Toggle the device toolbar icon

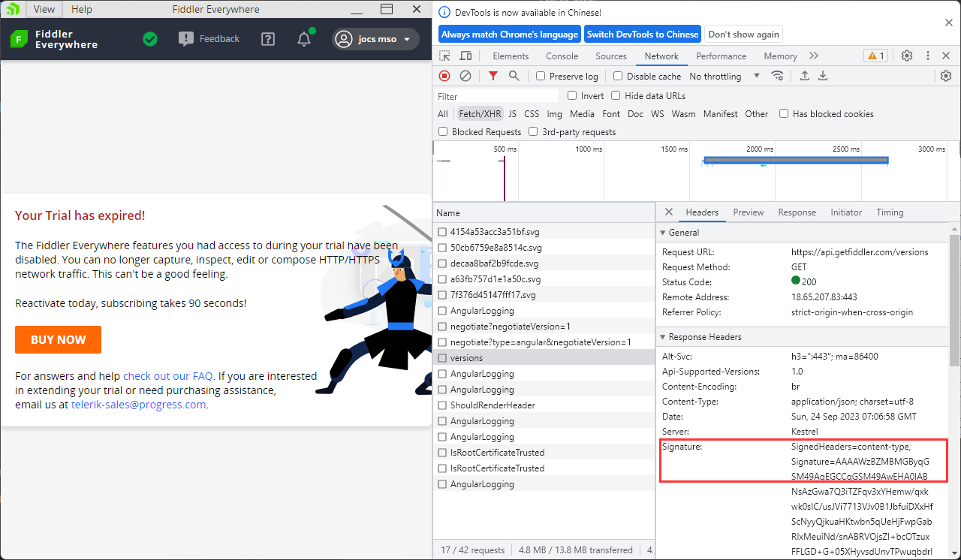tap(465, 56)
